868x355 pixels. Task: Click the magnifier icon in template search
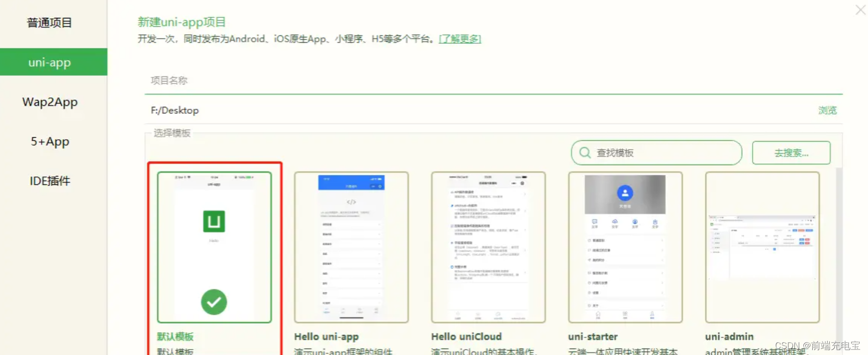point(585,153)
